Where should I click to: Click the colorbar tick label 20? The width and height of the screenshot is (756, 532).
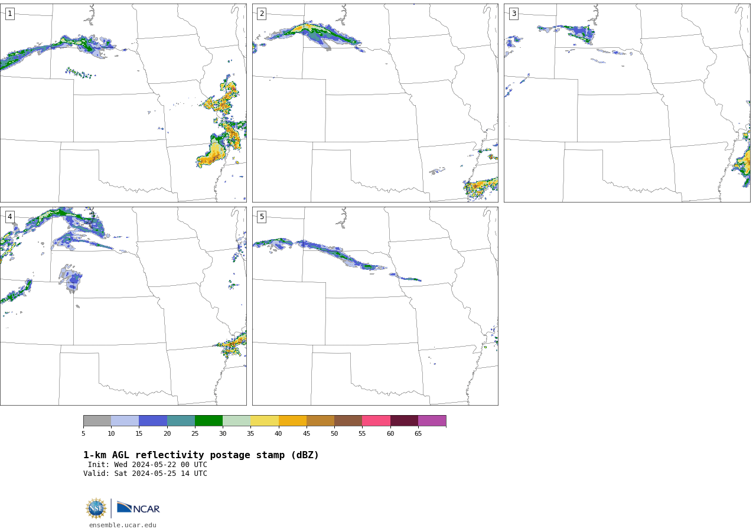click(x=167, y=434)
